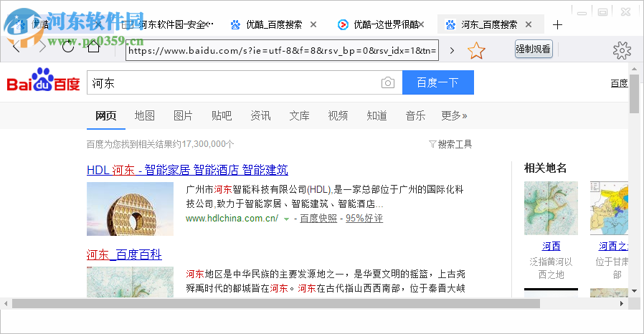
Task: Open the browser home page
Action: 94,47
